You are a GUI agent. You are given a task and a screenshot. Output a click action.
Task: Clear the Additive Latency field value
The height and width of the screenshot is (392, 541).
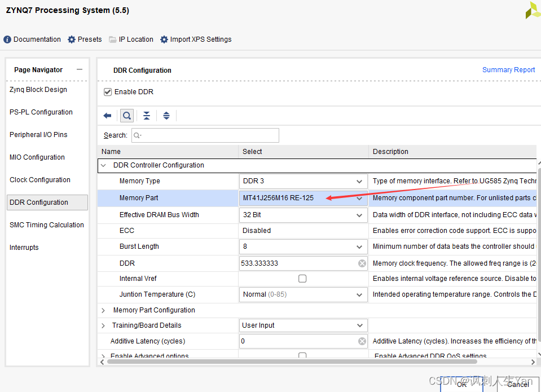[x=362, y=341]
